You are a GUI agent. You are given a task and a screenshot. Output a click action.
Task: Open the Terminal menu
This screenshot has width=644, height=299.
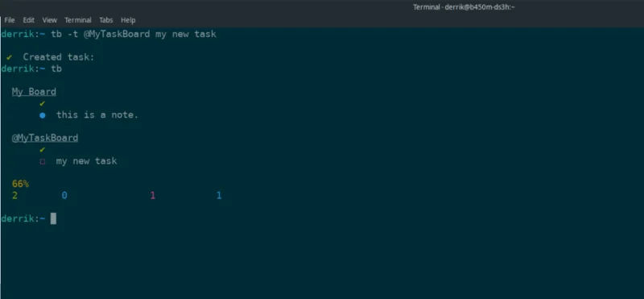pos(78,20)
